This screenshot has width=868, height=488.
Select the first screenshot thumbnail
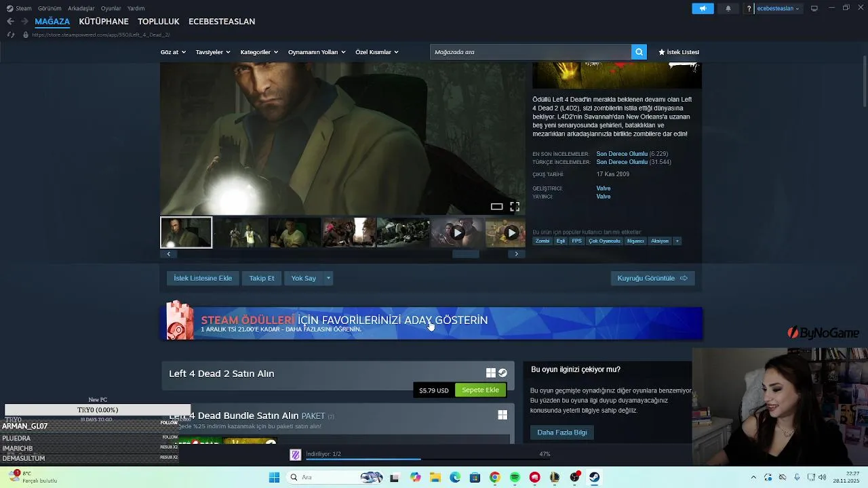point(186,232)
